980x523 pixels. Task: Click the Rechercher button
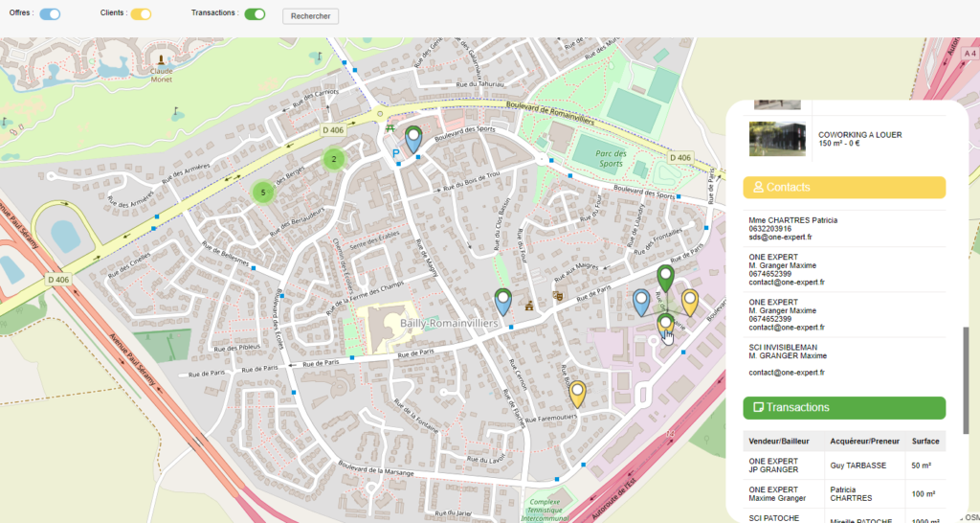coord(310,16)
